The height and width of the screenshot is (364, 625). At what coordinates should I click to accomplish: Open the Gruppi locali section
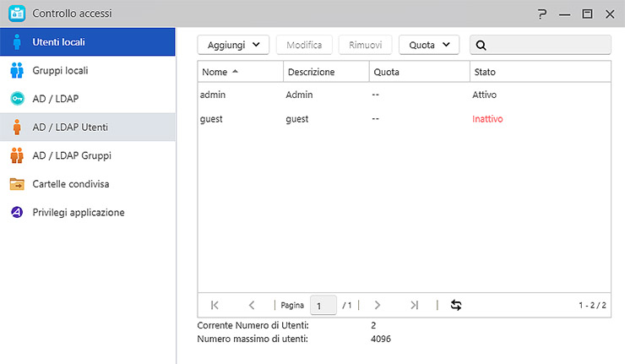pyautogui.click(x=60, y=70)
